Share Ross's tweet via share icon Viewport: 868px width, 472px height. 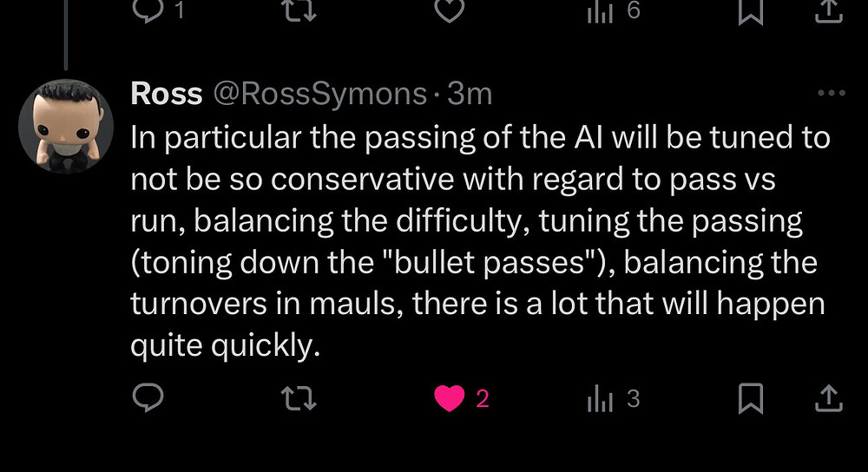click(829, 398)
